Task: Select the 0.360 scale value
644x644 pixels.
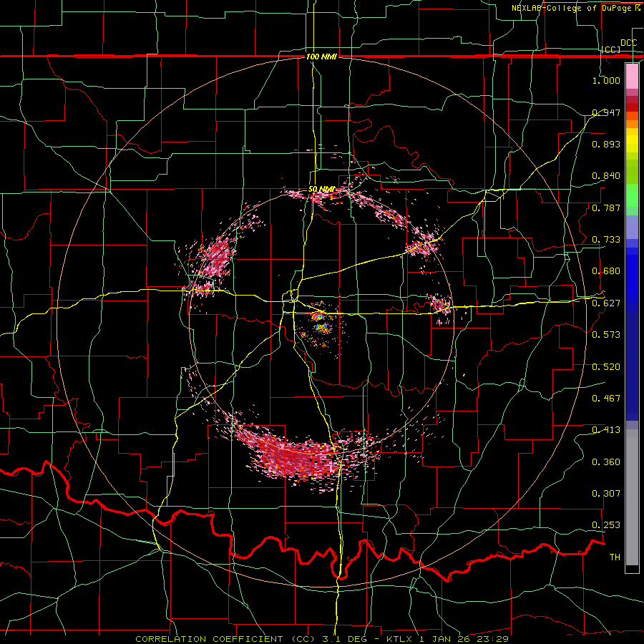Action: [606, 462]
